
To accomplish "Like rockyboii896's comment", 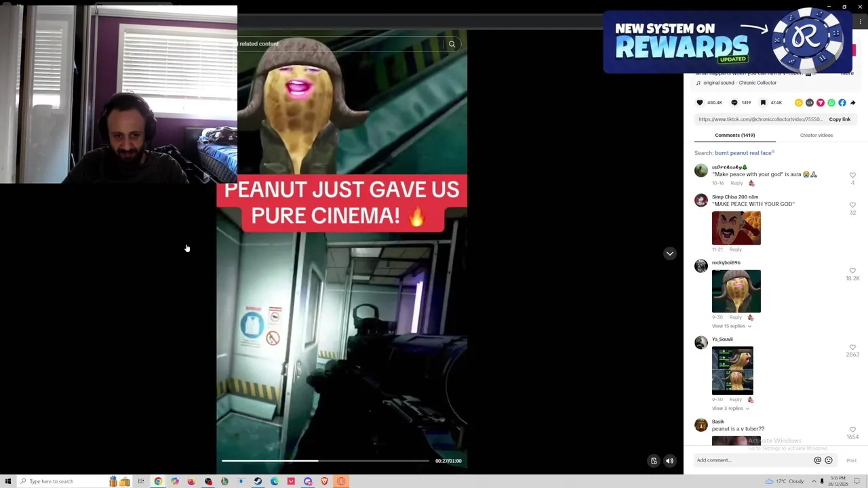I will click(x=852, y=270).
